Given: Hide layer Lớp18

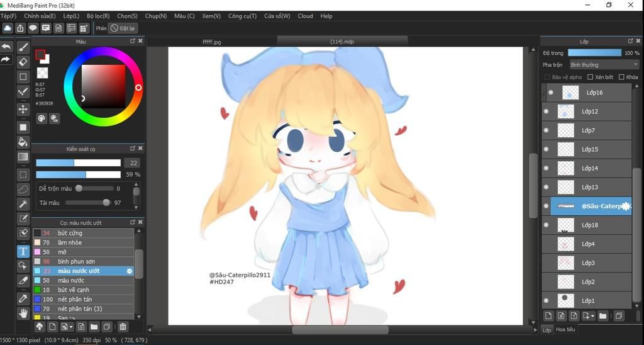Looking at the screenshot, I should (x=547, y=225).
